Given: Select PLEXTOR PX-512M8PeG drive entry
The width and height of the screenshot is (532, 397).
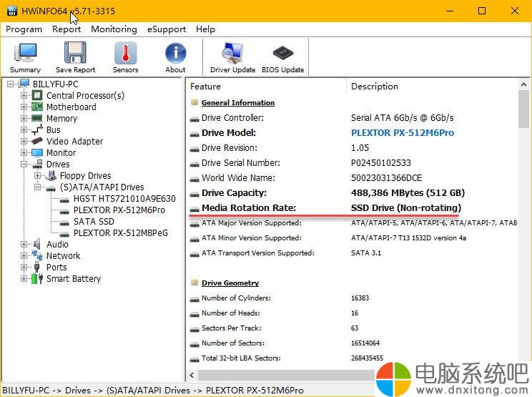Looking at the screenshot, I should click(120, 232).
